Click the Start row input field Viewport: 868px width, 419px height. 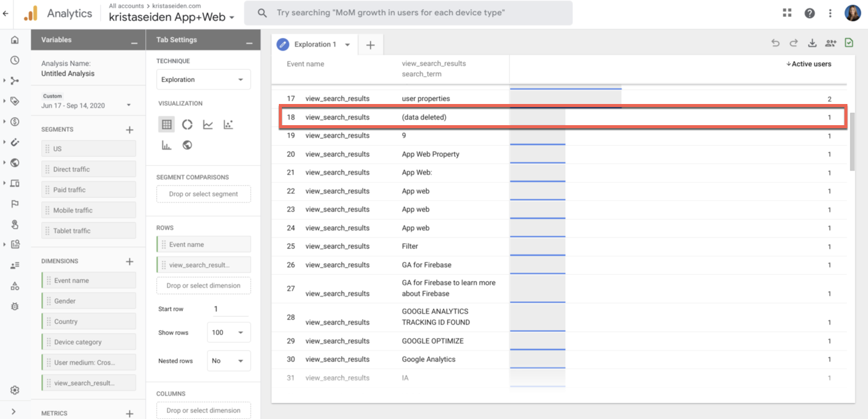230,309
